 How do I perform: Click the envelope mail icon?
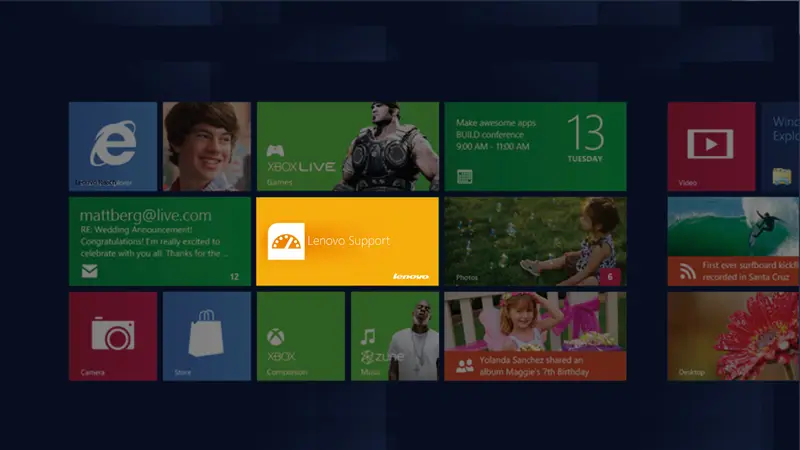(90, 271)
